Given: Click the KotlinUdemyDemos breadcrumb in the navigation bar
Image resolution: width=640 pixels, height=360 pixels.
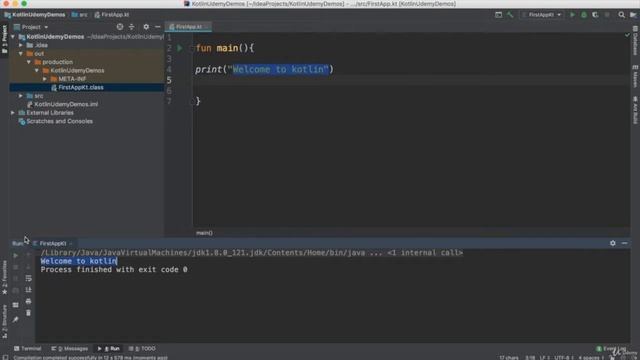Looking at the screenshot, I should coord(35,15).
